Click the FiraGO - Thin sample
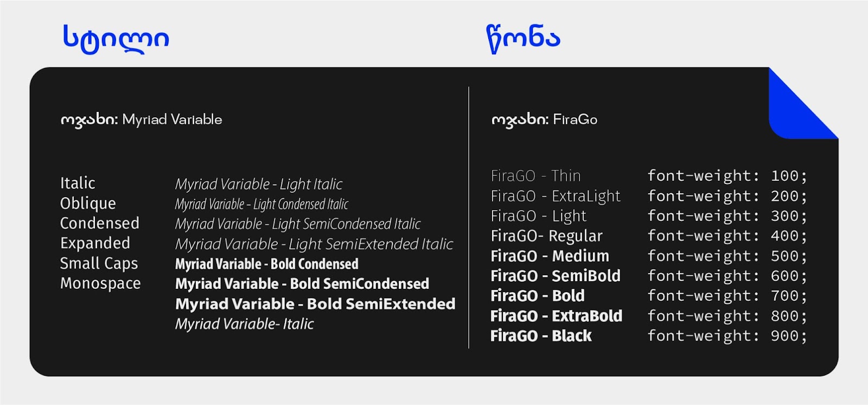 click(x=535, y=176)
